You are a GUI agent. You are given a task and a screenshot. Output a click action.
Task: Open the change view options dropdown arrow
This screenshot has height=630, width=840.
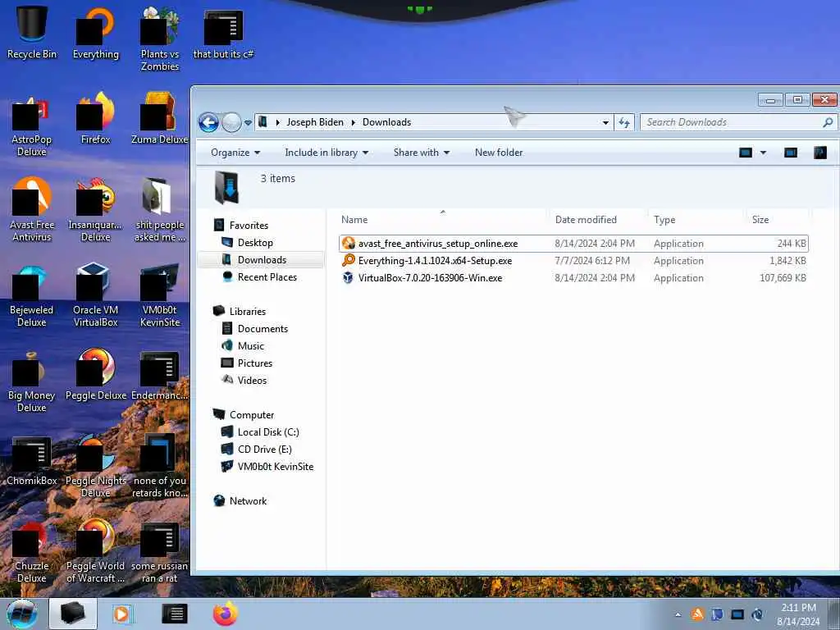(763, 153)
